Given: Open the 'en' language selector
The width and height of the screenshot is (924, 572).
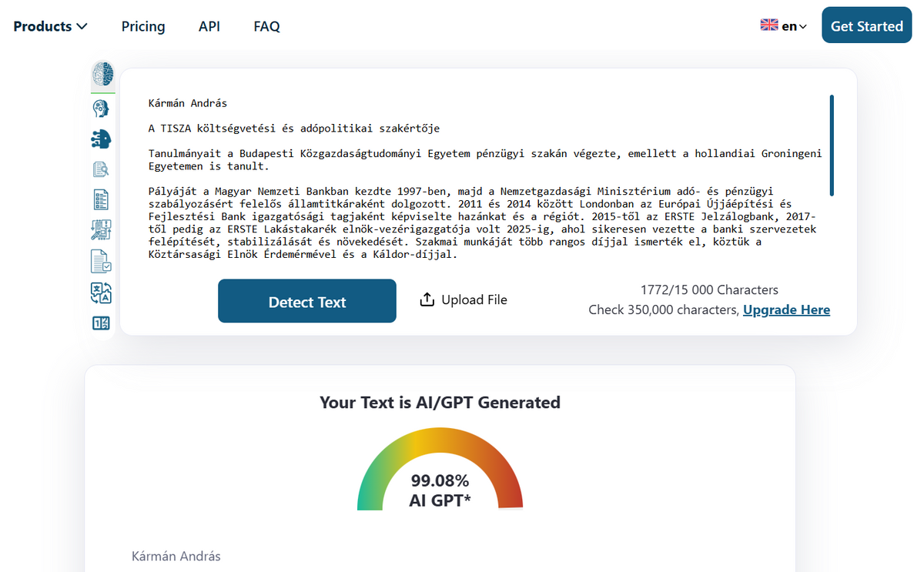Looking at the screenshot, I should (x=794, y=26).
